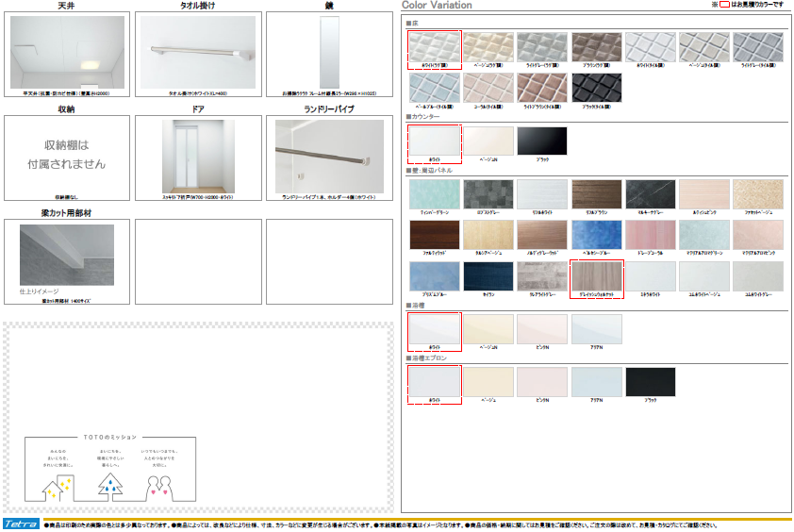Open the towel bar (タオル掛け) image
The image size is (794, 532).
tap(198, 53)
